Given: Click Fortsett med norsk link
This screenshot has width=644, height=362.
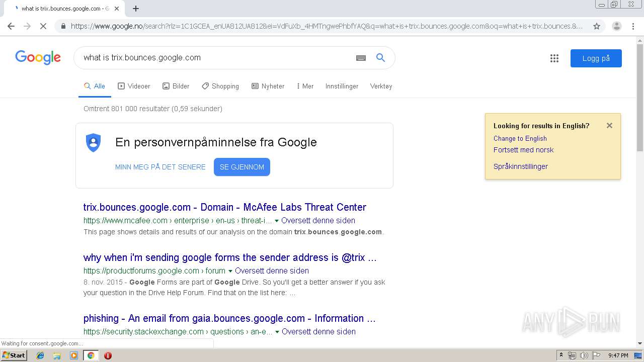Looking at the screenshot, I should point(523,150).
